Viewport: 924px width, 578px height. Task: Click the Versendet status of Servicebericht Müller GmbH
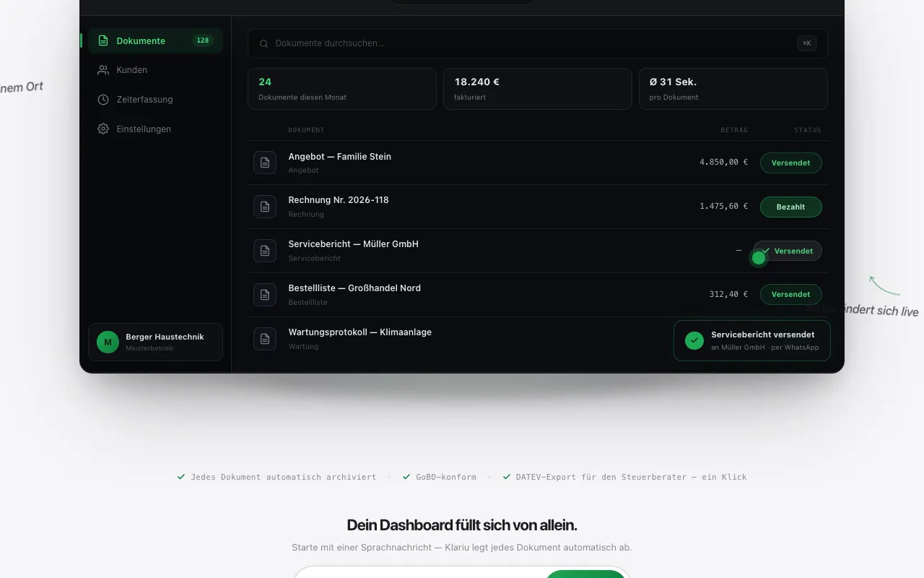click(x=788, y=251)
